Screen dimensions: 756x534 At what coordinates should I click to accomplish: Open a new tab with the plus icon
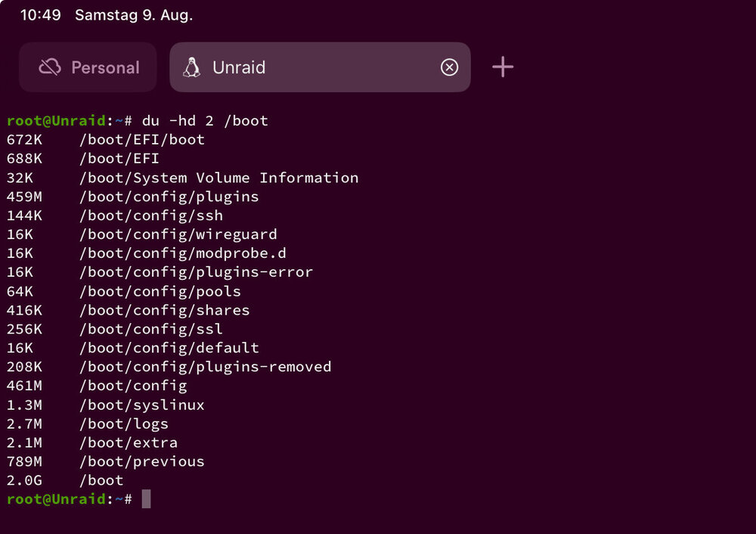tap(503, 67)
